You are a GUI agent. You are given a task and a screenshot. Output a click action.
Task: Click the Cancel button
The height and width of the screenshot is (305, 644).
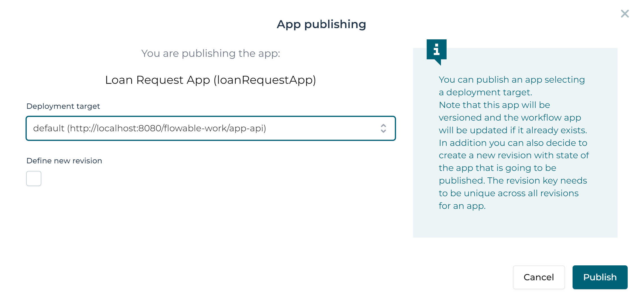coord(539,277)
